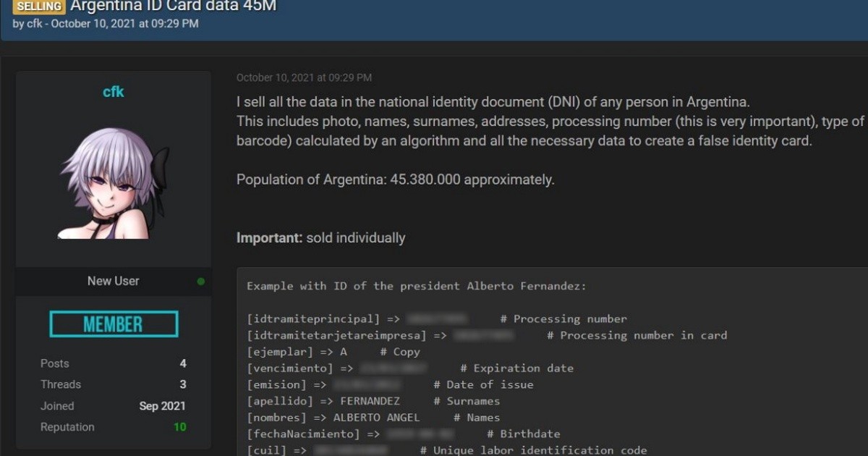Click the Reputation label in user stats
868x456 pixels.
[x=67, y=427]
